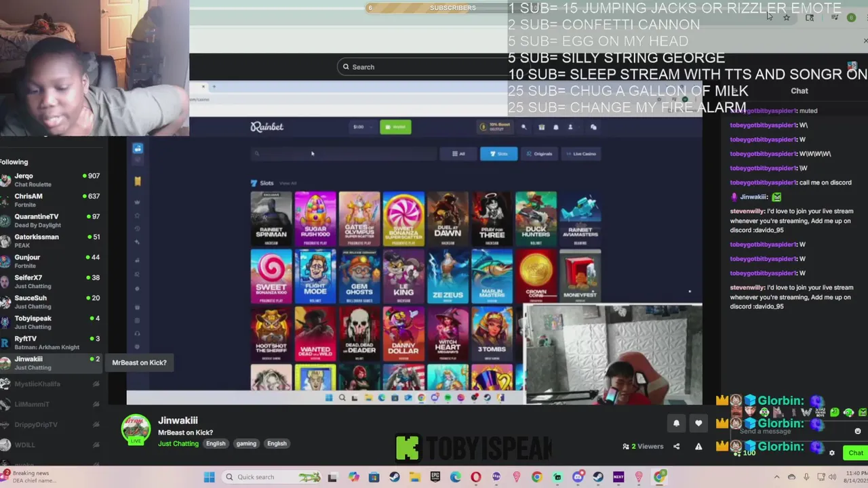
Task: Select the All tab on Rainbet
Action: click(x=458, y=154)
